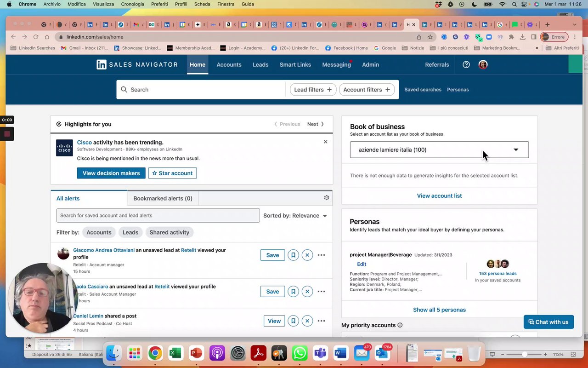Viewport: 588px width, 368px height.
Task: Open the profile avatar menu in Sales Navigator
Action: tap(483, 65)
